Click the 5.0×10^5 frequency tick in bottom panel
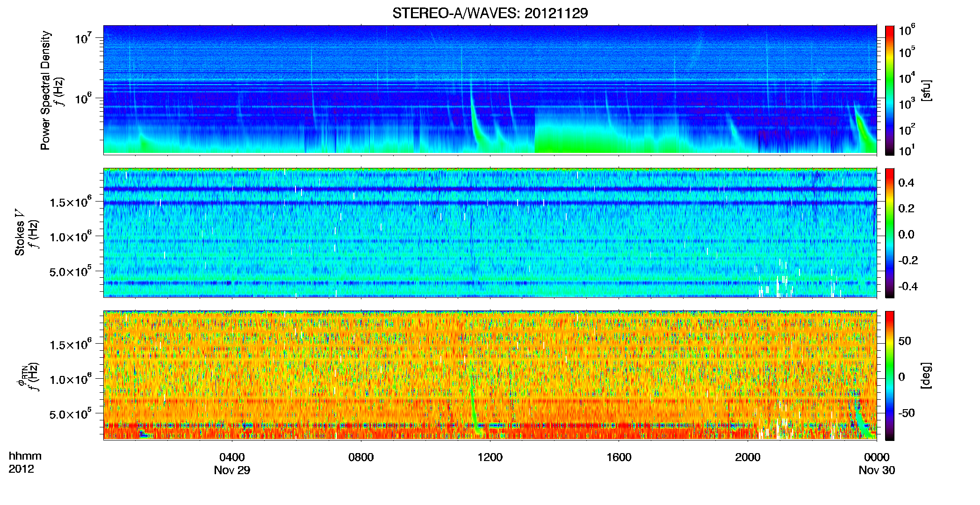The height and width of the screenshot is (505, 980). pyautogui.click(x=70, y=414)
